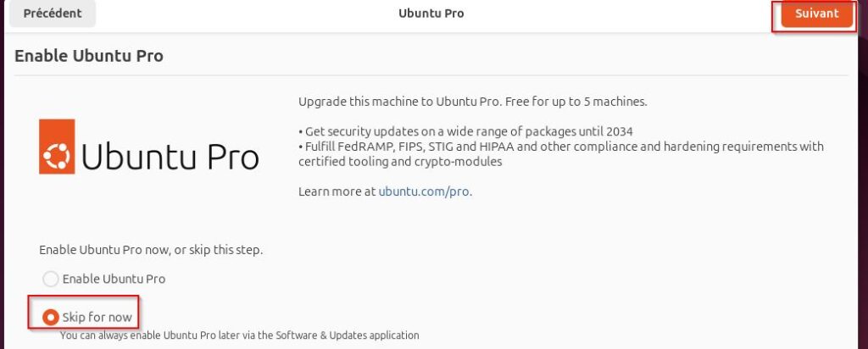Click the security updates until 2034 bullet
This screenshot has width=868, height=349.
[465, 131]
